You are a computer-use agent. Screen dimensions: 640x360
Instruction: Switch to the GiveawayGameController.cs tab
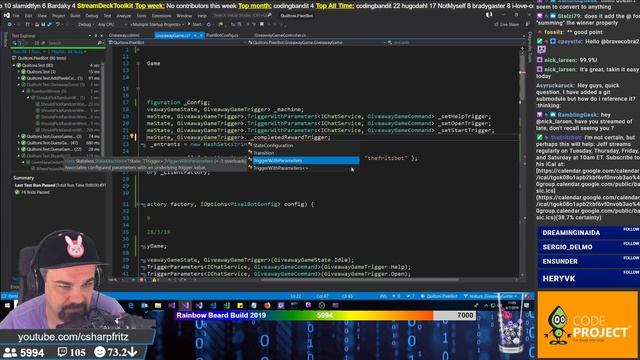tap(280, 36)
